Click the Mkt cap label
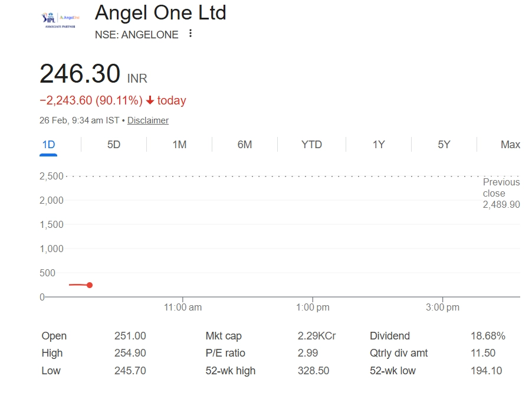This screenshot has width=532, height=405. (x=224, y=336)
